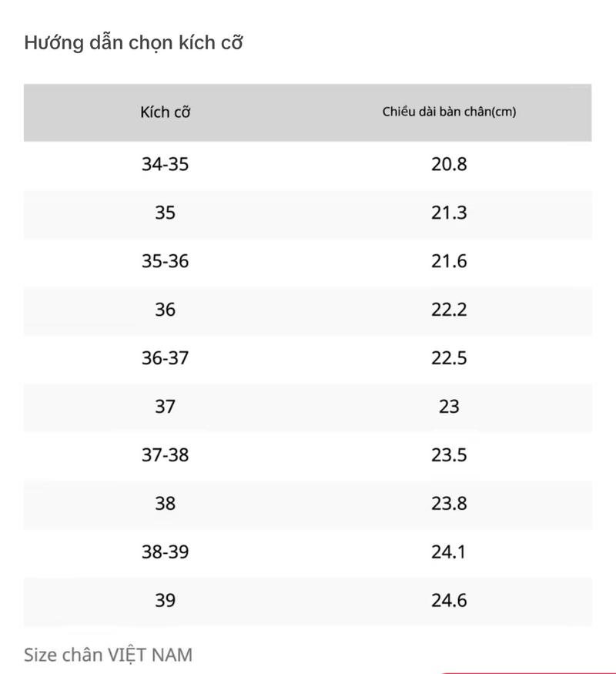
Task: Click the 20.8 foot length value
Action: (x=449, y=164)
